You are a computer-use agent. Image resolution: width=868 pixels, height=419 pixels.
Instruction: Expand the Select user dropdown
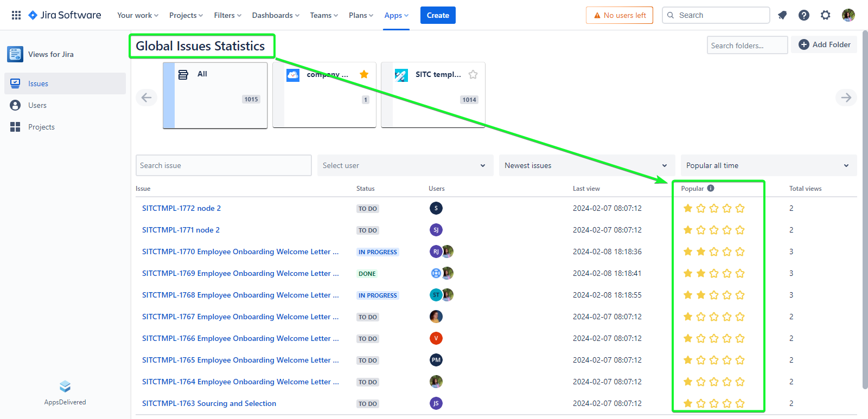tap(405, 165)
